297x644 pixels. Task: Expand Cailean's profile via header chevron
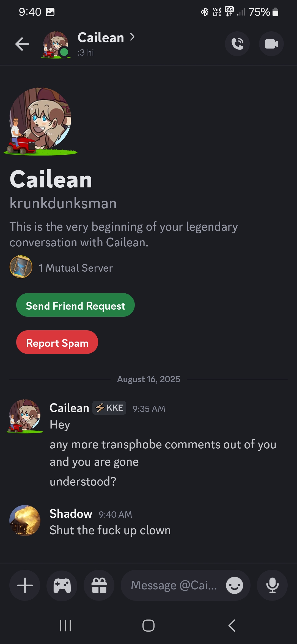click(132, 37)
